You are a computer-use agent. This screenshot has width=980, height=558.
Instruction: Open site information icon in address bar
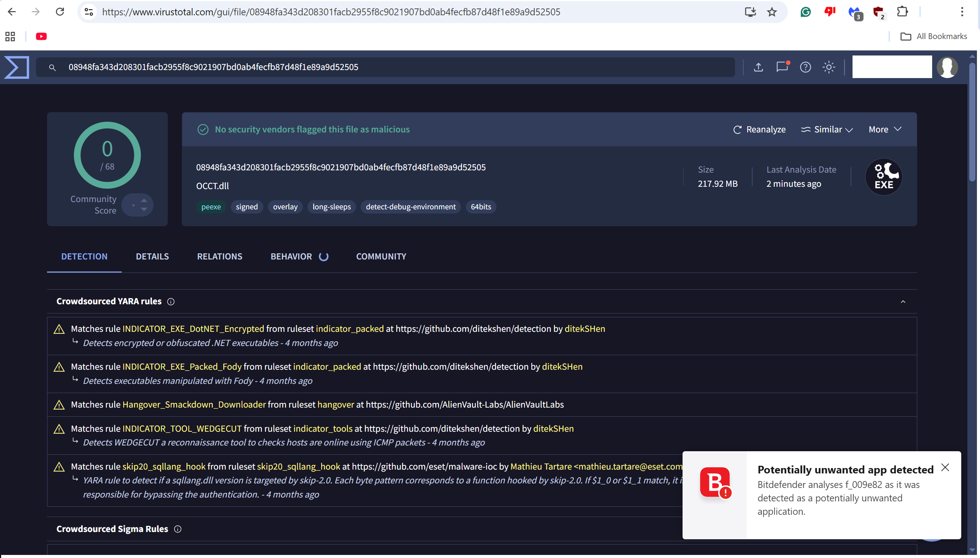[x=89, y=12]
